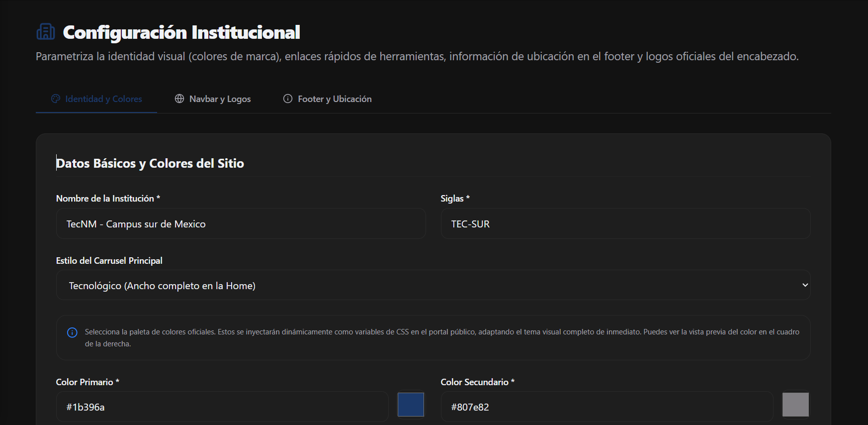This screenshot has height=425, width=868.
Task: Switch to the Footer y Ubicación tab
Action: (x=328, y=99)
